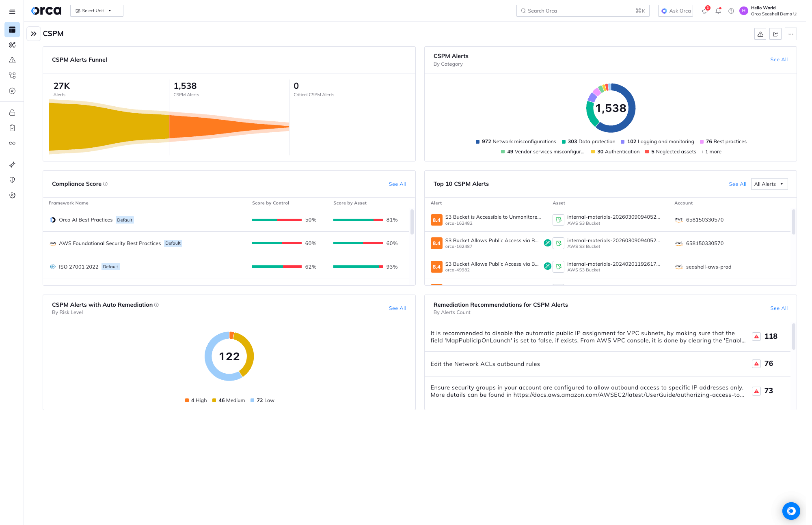Viewport: 812px width, 525px height.
Task: Click the Low risk legend swatch
Action: (x=252, y=400)
